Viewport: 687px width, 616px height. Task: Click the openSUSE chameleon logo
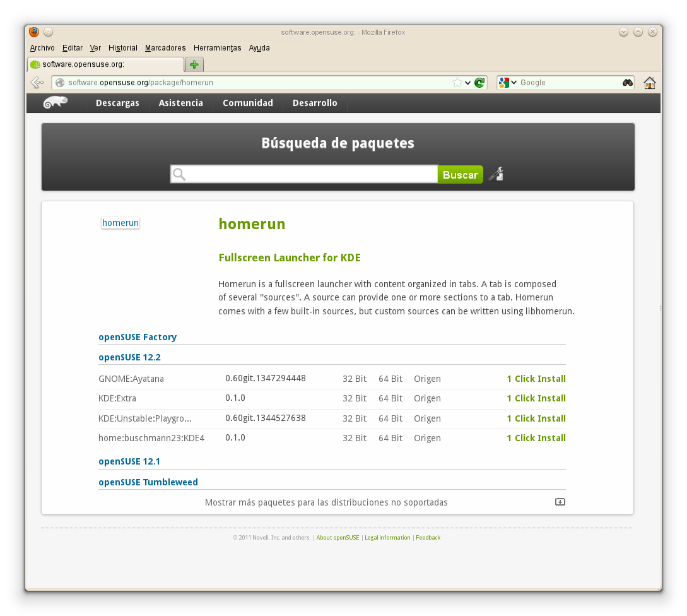point(56,103)
